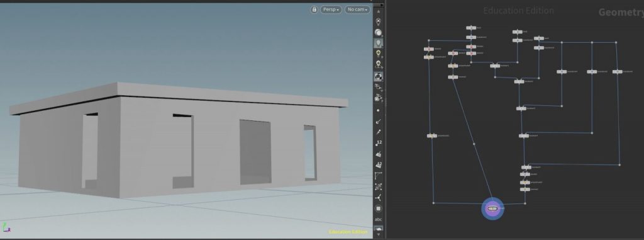Select the rightmost transform node in network
644x240 pixels.
[x=618, y=72]
